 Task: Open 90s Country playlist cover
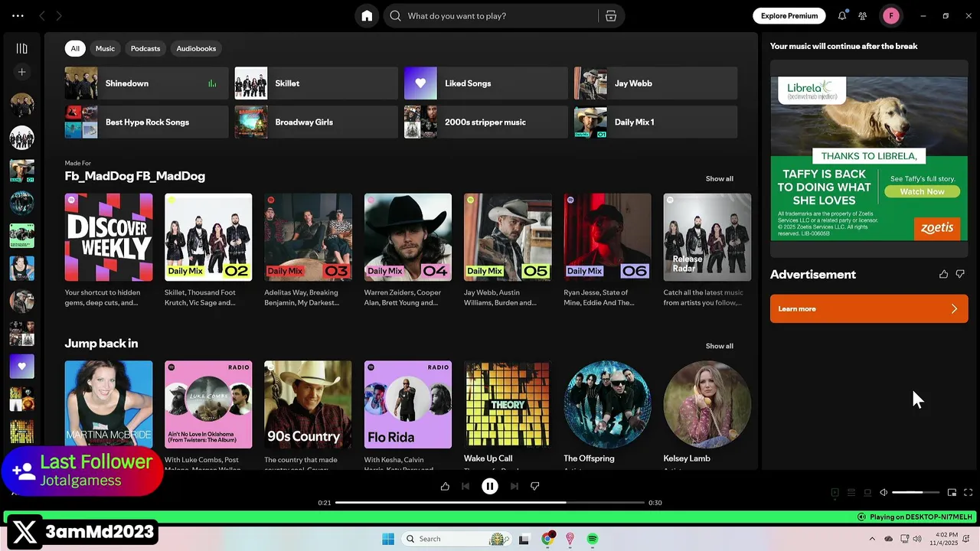pyautogui.click(x=308, y=405)
